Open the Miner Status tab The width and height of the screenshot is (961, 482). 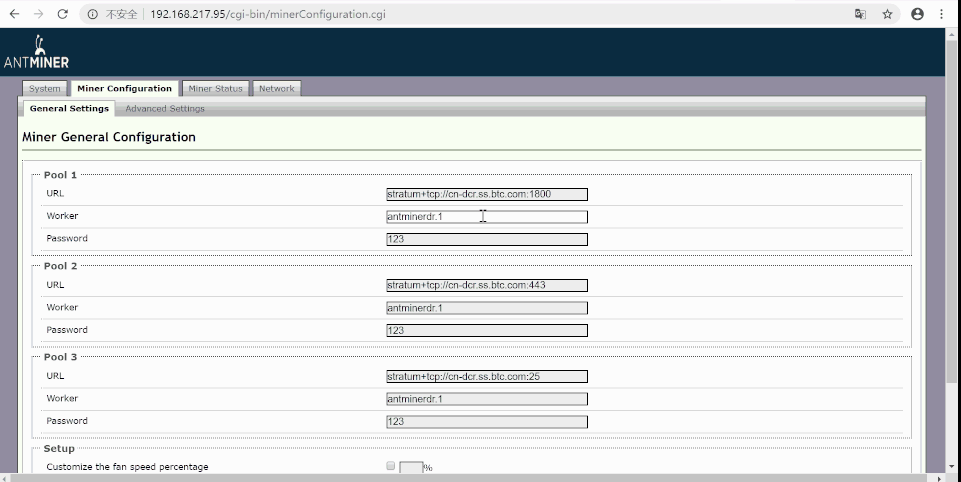[215, 88]
